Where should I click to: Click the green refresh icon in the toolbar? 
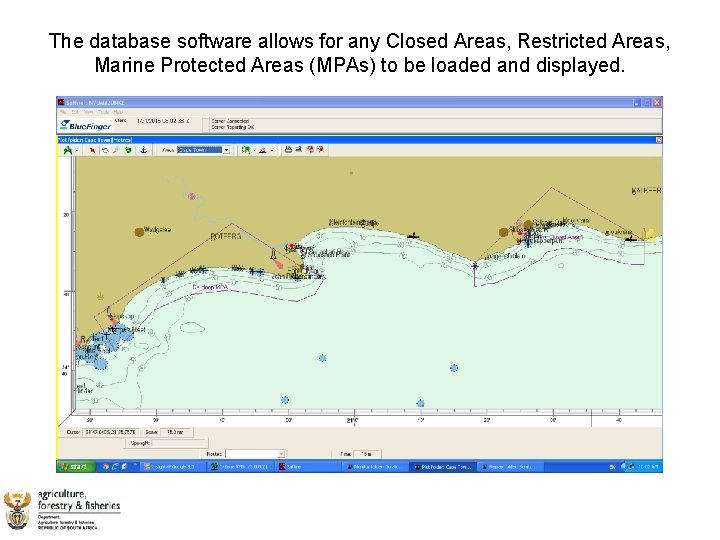129,150
